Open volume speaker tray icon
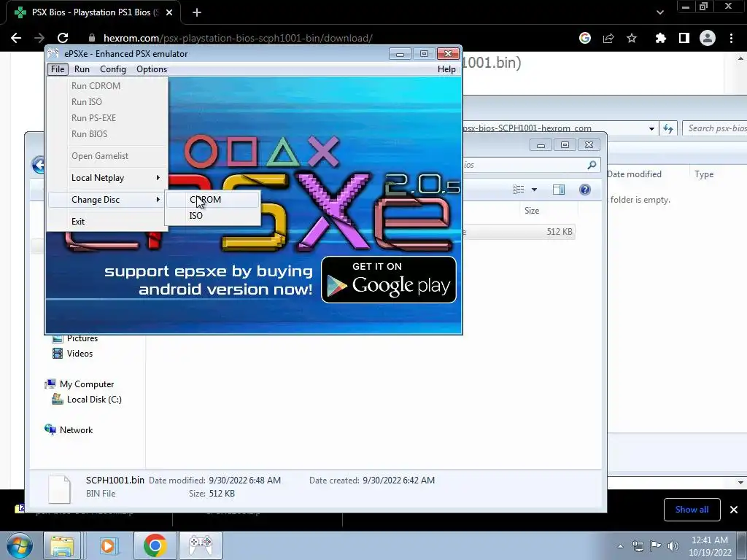Viewport: 747px width, 560px height. pos(673,546)
